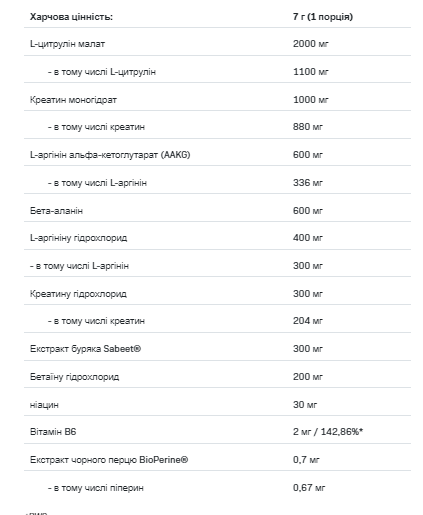This screenshot has height=515, width=423.
Task: Click the 'Екстракт буряка Sabeet®' row
Action: (217, 349)
